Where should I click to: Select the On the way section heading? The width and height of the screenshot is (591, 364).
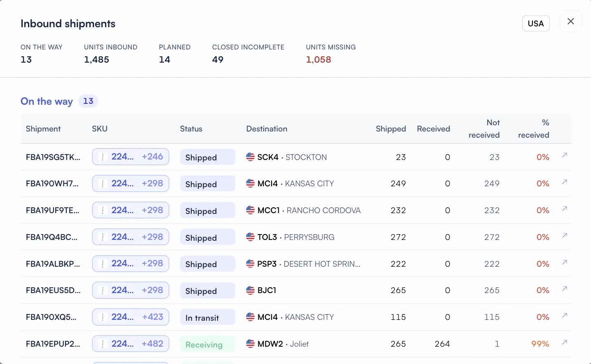pyautogui.click(x=47, y=101)
